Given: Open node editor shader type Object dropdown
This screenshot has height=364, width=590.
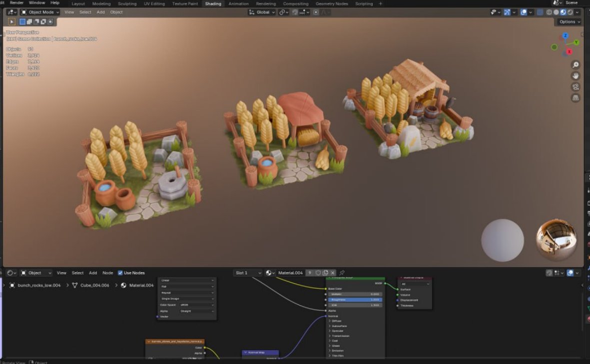Looking at the screenshot, I should (36, 273).
